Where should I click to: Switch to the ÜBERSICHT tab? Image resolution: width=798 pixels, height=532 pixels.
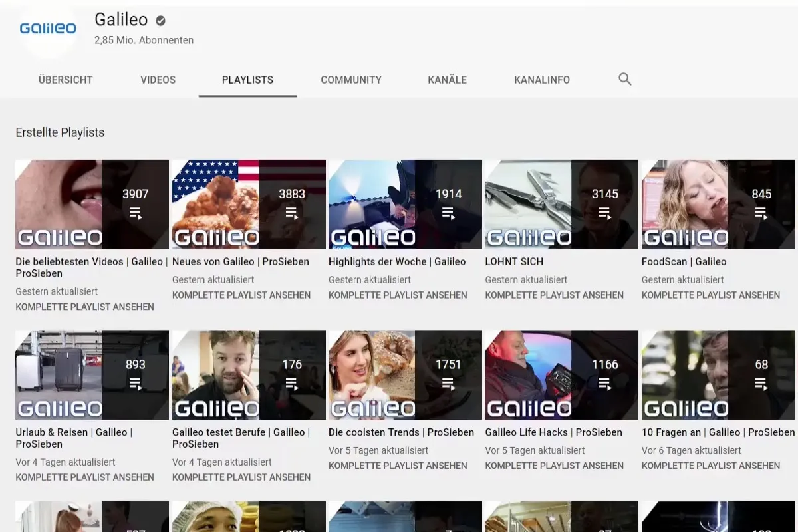coord(66,80)
